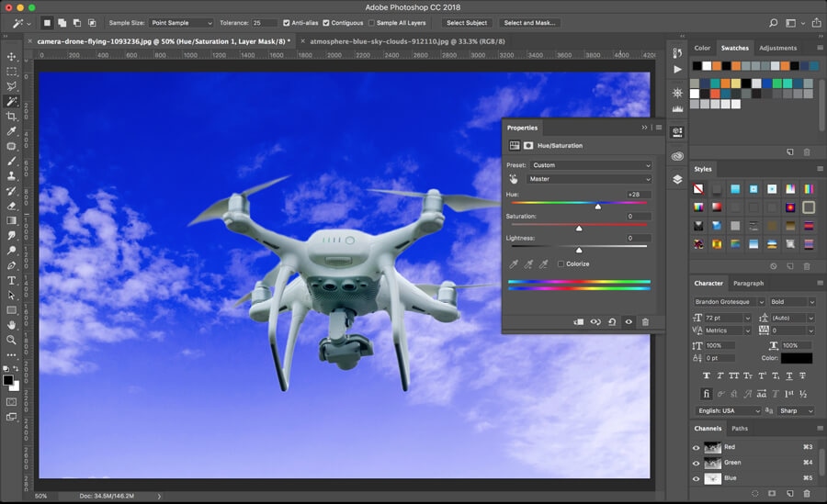Viewport: 827px width, 504px height.
Task: Hide the Red channel
Action: (696, 447)
